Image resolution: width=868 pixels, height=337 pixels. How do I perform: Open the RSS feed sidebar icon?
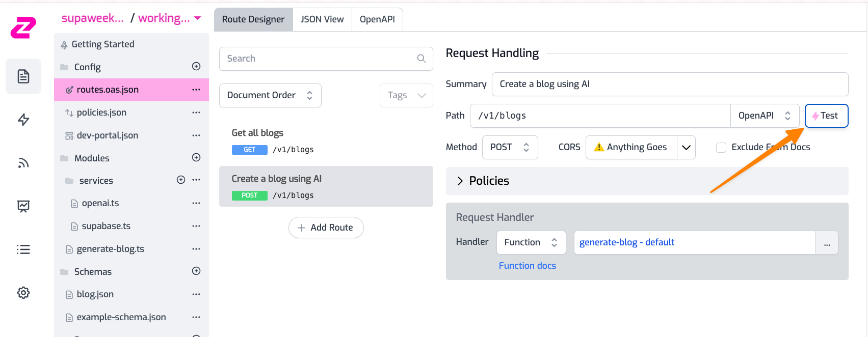coord(23,163)
